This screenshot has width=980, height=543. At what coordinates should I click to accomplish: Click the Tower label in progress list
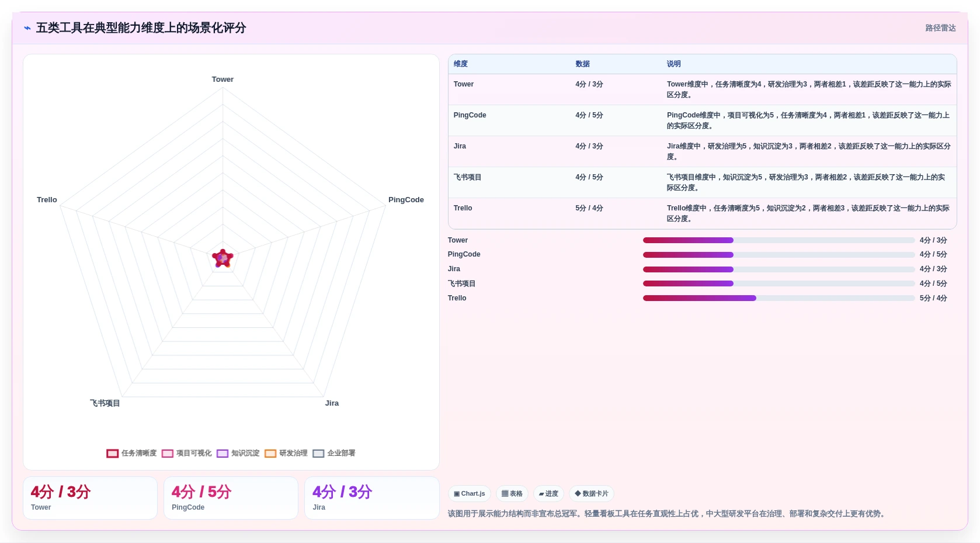coord(458,240)
